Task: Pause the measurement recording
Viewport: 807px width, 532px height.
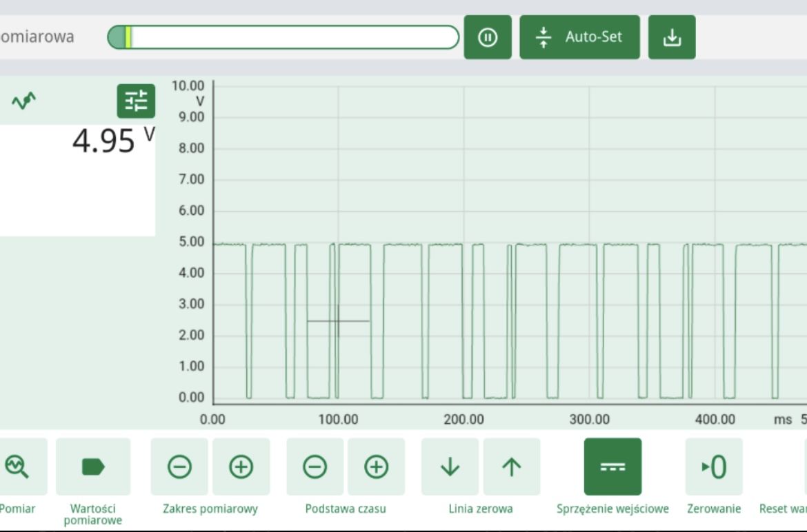Action: 488,37
